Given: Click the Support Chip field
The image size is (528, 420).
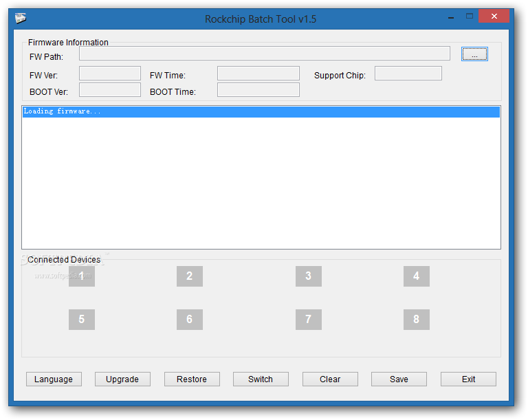Looking at the screenshot, I should pyautogui.click(x=408, y=73).
